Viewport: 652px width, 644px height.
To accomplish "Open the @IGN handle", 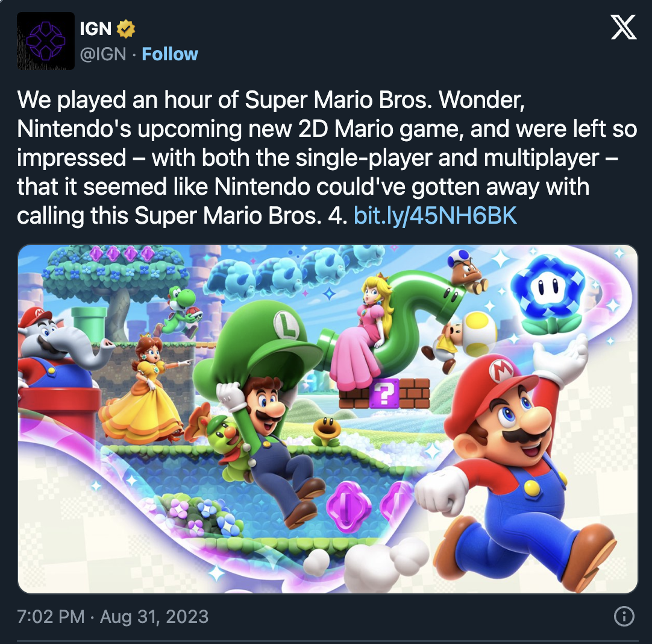I will (x=103, y=54).
